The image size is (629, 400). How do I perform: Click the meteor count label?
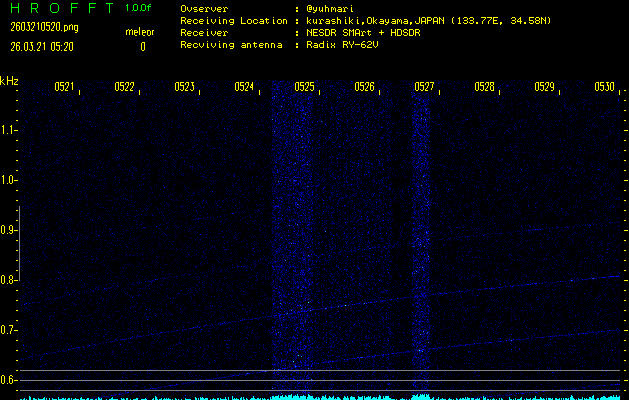coord(140,32)
